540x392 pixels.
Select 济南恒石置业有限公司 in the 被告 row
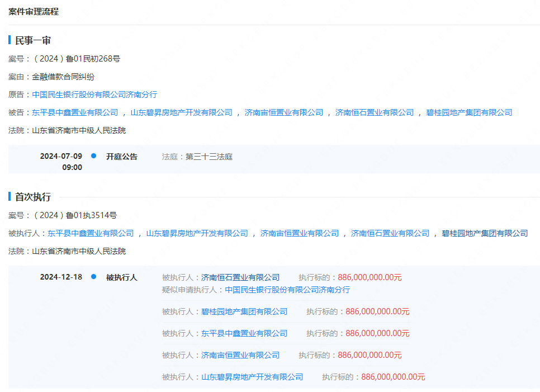pos(375,112)
